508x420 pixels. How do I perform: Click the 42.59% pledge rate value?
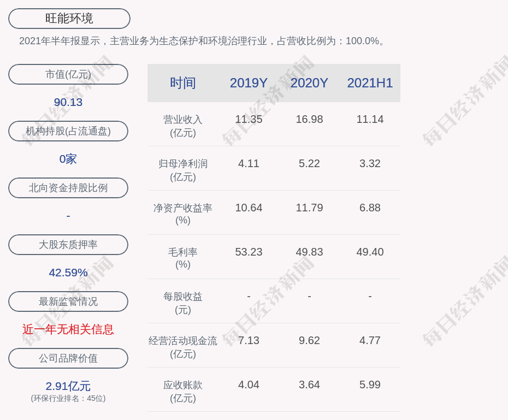click(x=68, y=273)
